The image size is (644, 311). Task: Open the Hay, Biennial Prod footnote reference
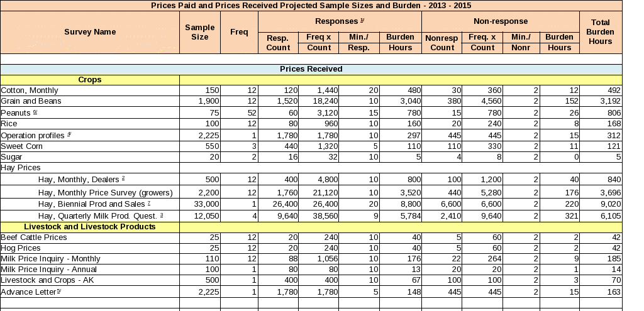click(x=148, y=203)
